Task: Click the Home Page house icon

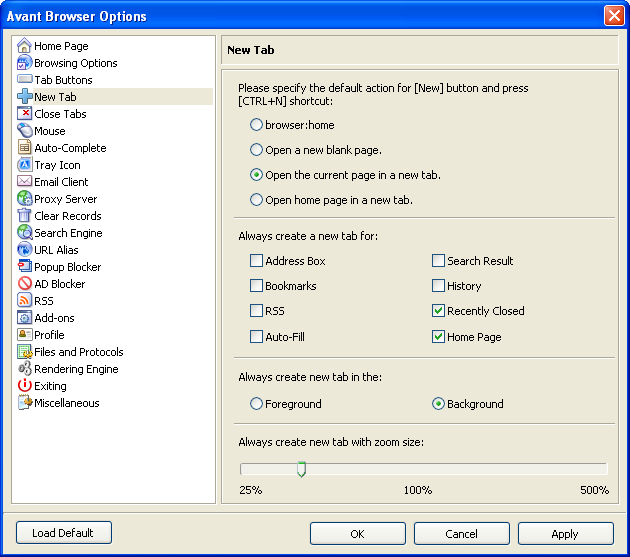Action: pos(24,45)
